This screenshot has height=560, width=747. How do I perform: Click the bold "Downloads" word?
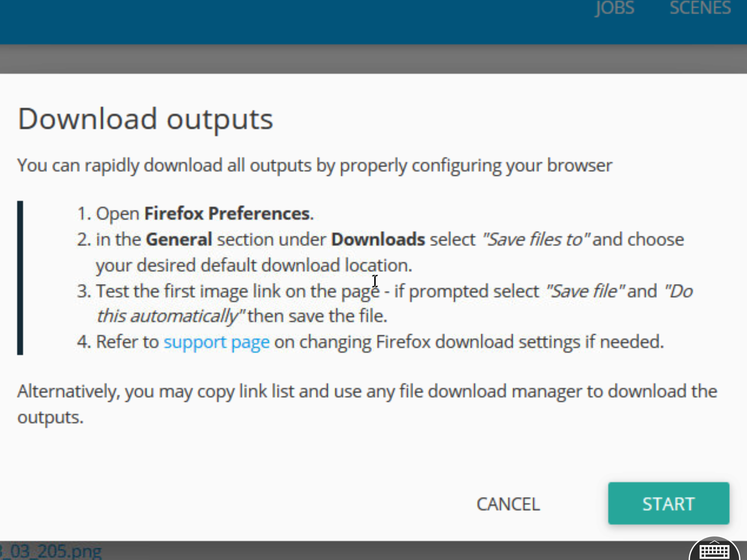click(x=378, y=240)
